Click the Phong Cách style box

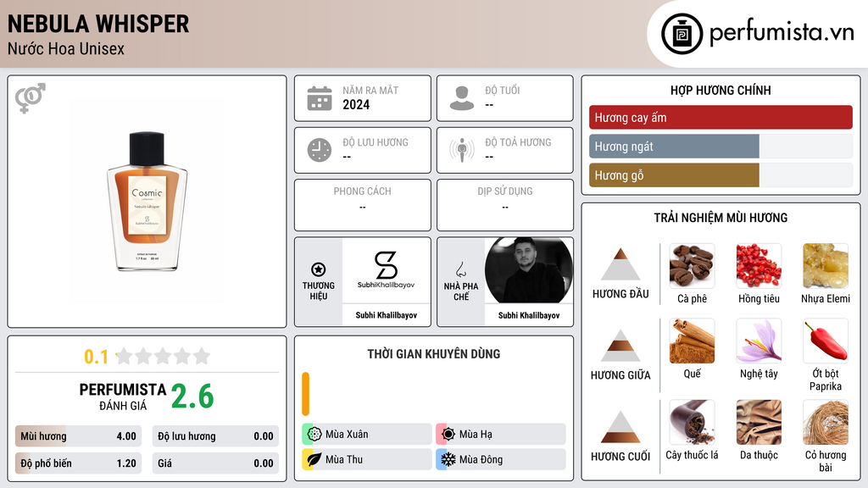click(363, 205)
